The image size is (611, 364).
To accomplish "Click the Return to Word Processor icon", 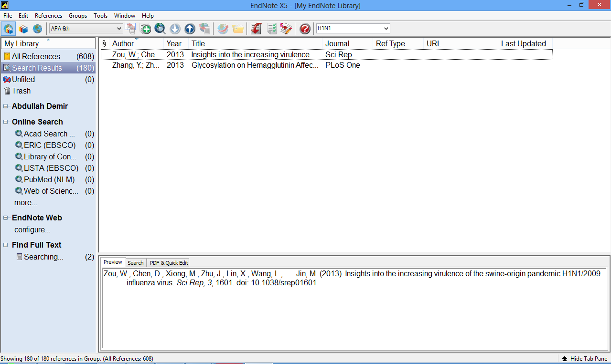I will (286, 29).
